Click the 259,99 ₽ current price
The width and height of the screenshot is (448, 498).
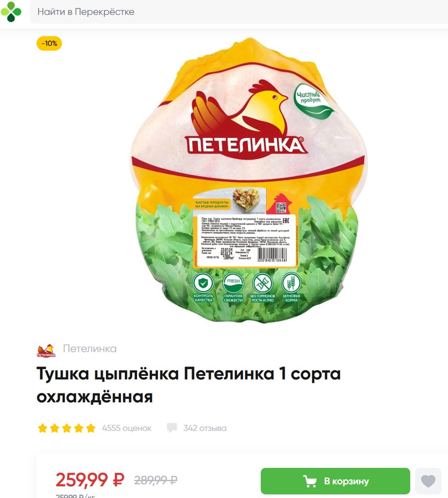click(x=90, y=479)
